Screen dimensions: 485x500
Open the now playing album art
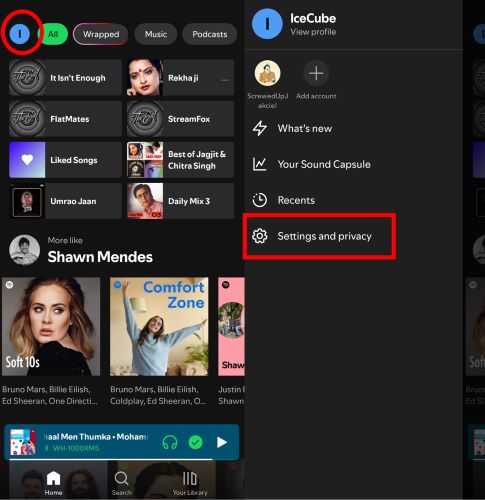tap(23, 442)
